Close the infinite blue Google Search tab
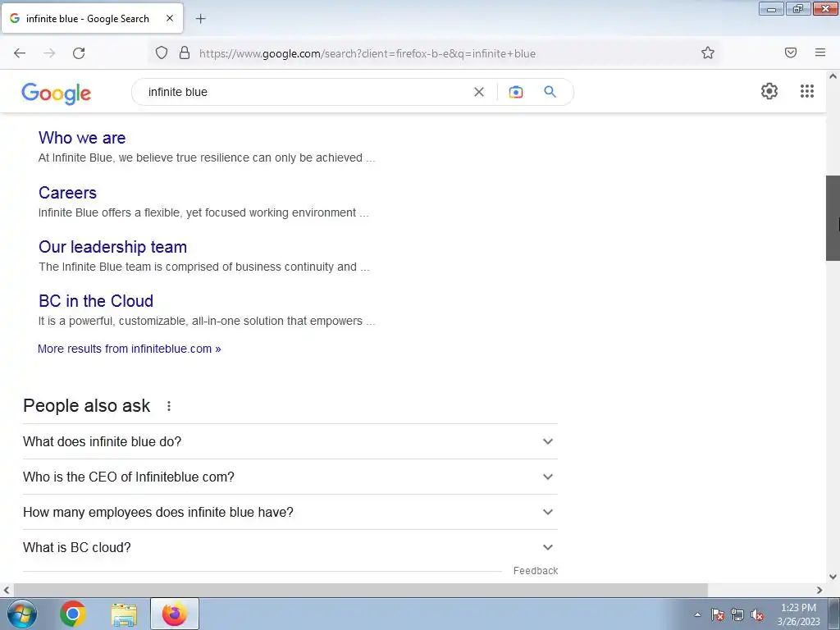Image resolution: width=840 pixels, height=630 pixels. click(170, 19)
